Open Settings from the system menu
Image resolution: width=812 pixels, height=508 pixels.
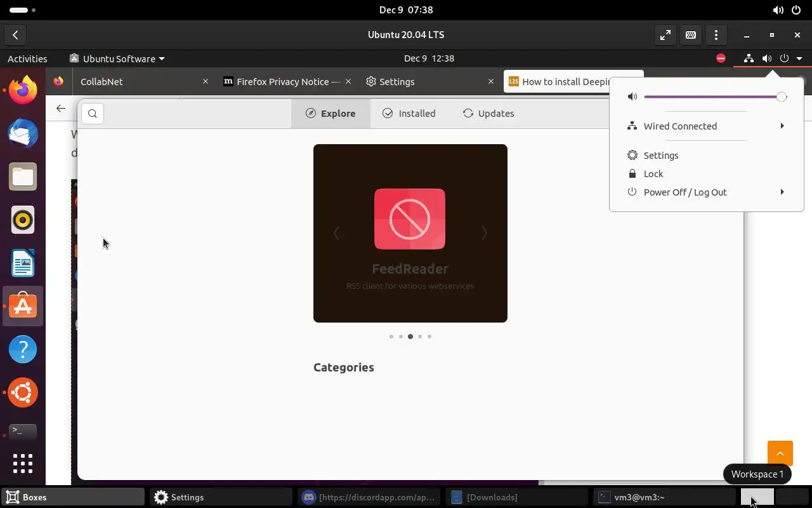(707, 155)
